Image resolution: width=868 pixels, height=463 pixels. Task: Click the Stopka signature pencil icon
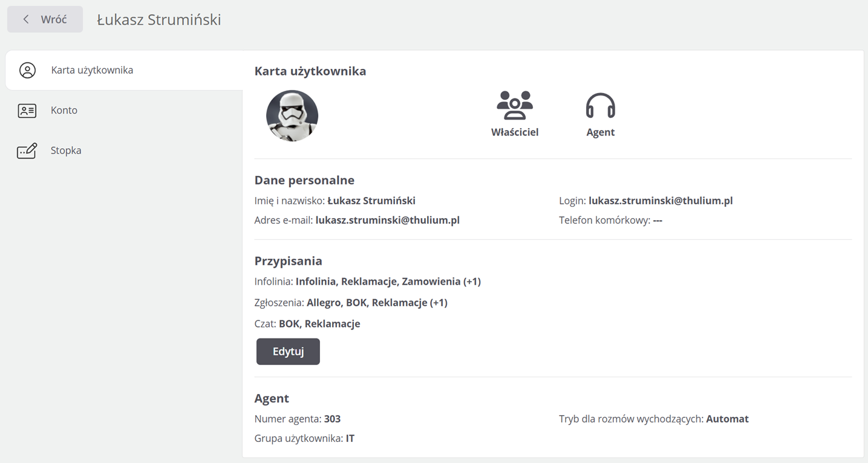tap(27, 151)
